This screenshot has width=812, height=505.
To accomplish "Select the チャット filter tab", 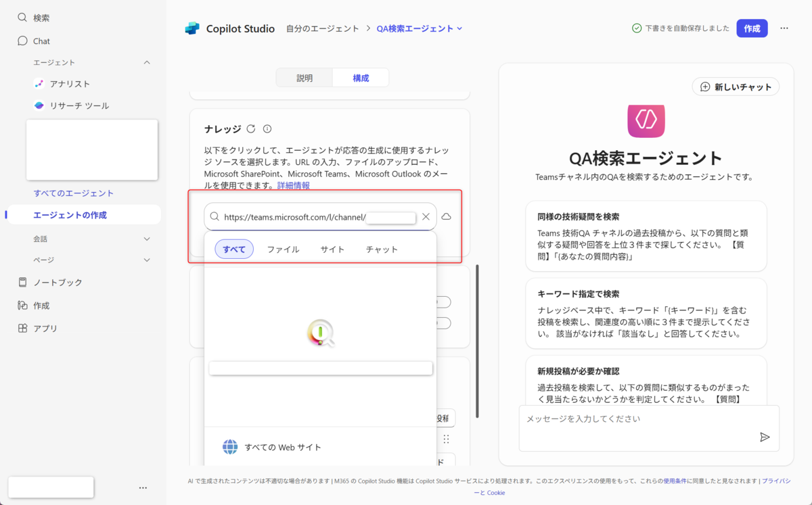I will [x=382, y=249].
